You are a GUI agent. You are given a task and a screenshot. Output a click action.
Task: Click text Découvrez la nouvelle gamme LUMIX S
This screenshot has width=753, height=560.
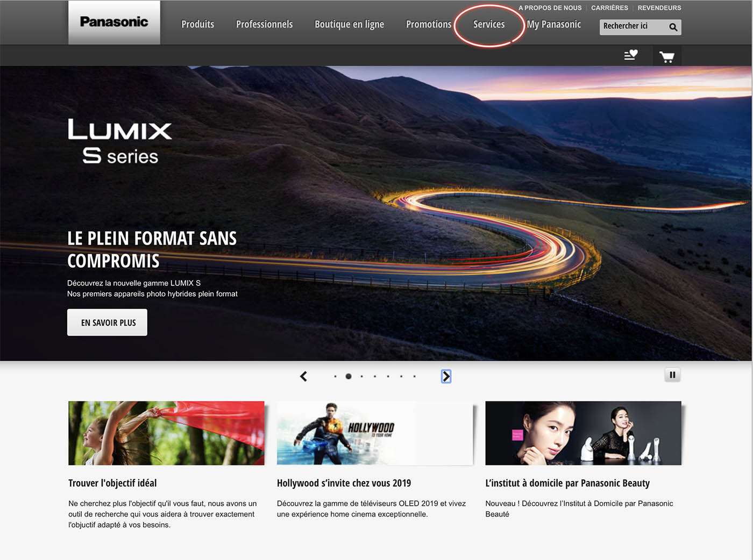point(134,283)
